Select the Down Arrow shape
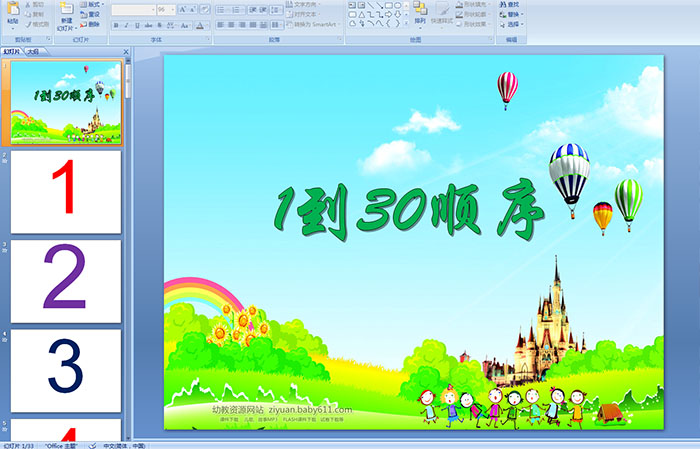The image size is (700, 449). [x=397, y=14]
